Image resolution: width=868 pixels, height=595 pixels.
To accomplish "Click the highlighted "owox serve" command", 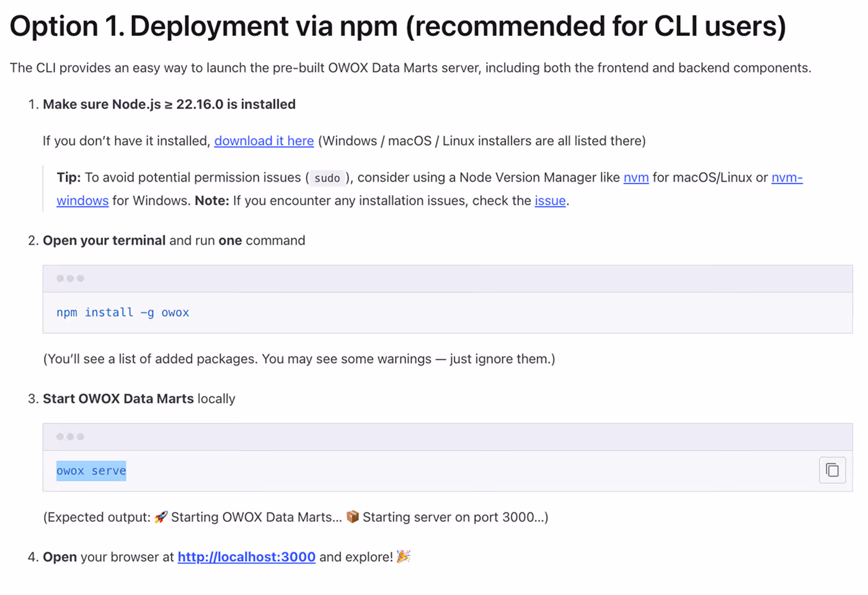I will coord(91,470).
